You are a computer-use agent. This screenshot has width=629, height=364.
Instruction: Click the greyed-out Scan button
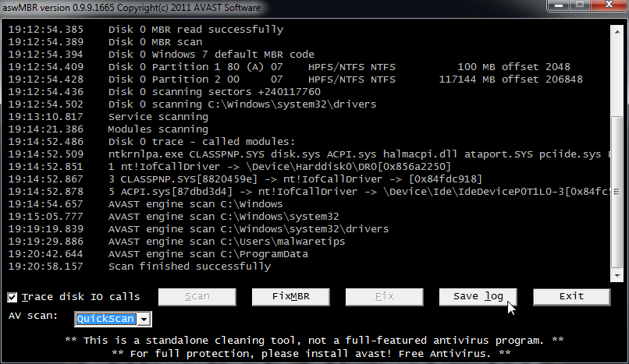click(x=197, y=297)
